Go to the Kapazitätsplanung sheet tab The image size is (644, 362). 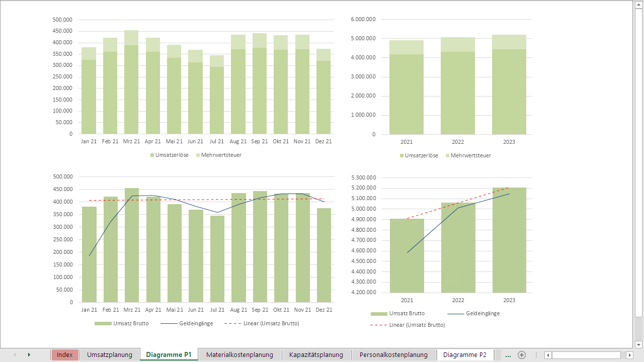pos(316,354)
